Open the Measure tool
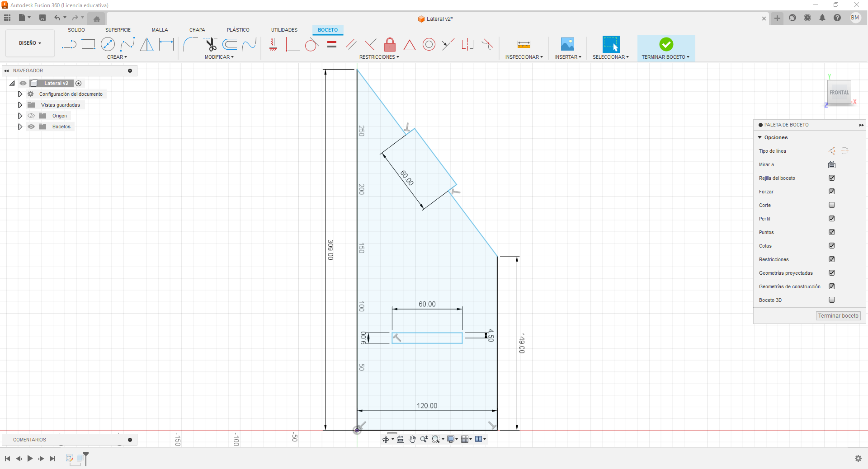Viewport: 868px width, 469px height. [524, 44]
